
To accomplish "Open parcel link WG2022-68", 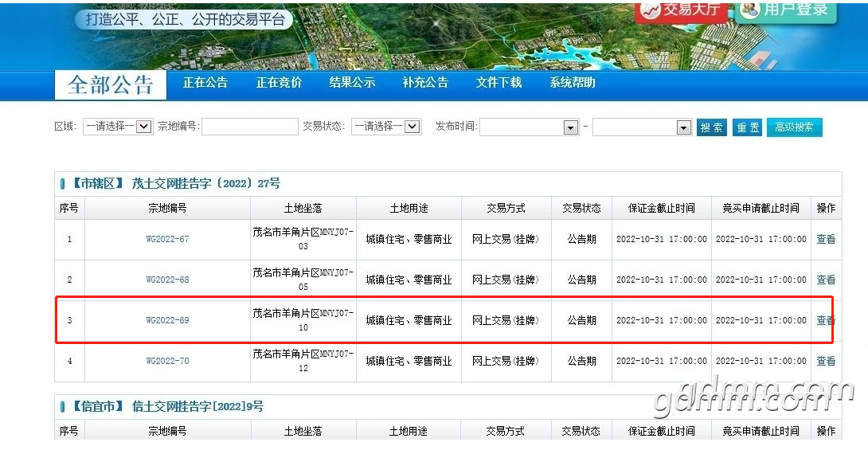I will (167, 280).
